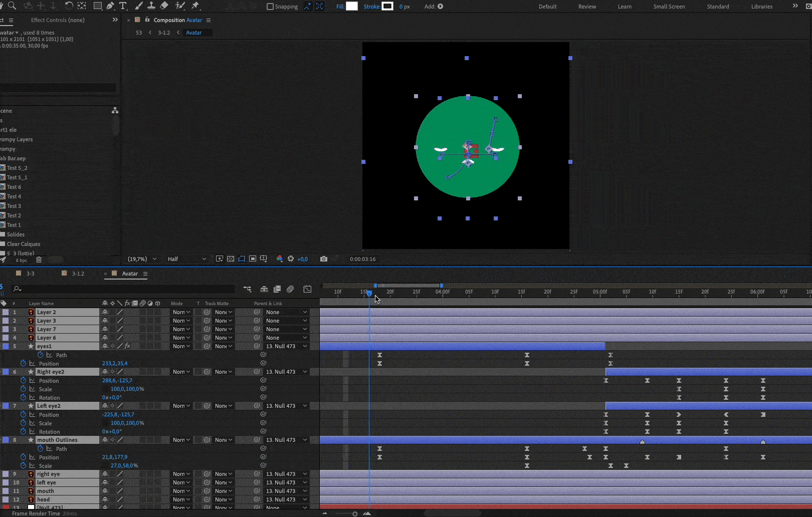Click the first Path keyframe of eyes1
Screen dimensions: 812x517
tap(379, 355)
